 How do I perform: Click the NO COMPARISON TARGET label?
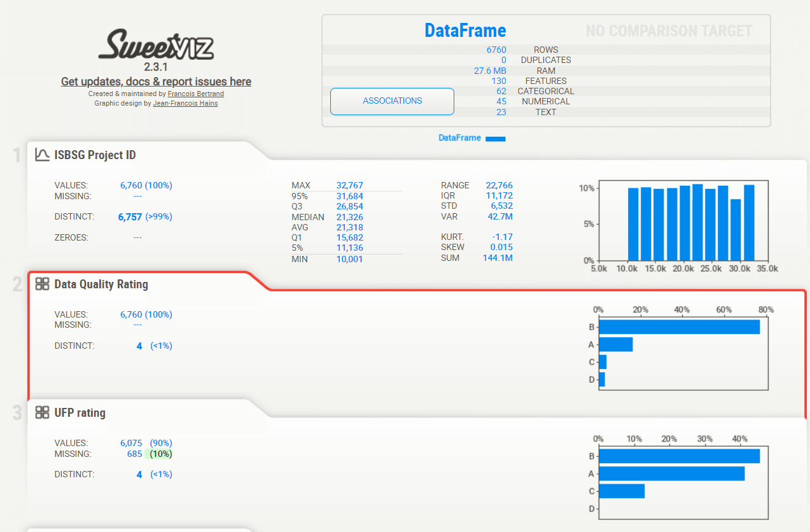(668, 31)
